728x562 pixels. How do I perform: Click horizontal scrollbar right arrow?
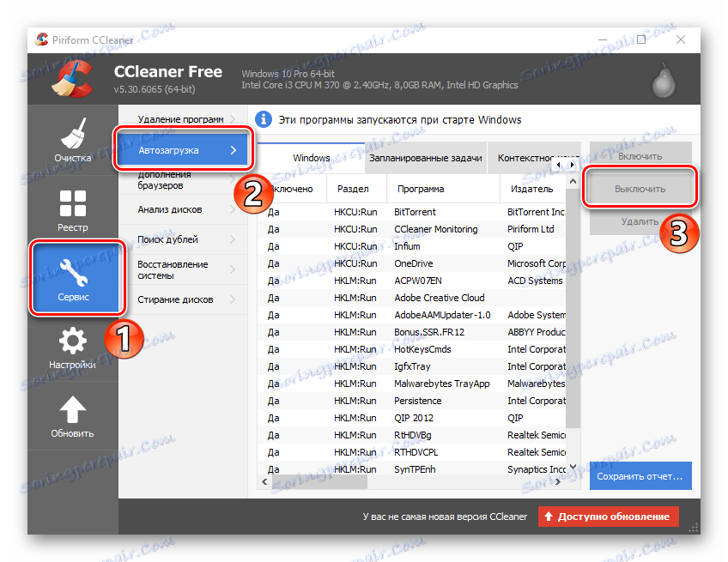[558, 481]
